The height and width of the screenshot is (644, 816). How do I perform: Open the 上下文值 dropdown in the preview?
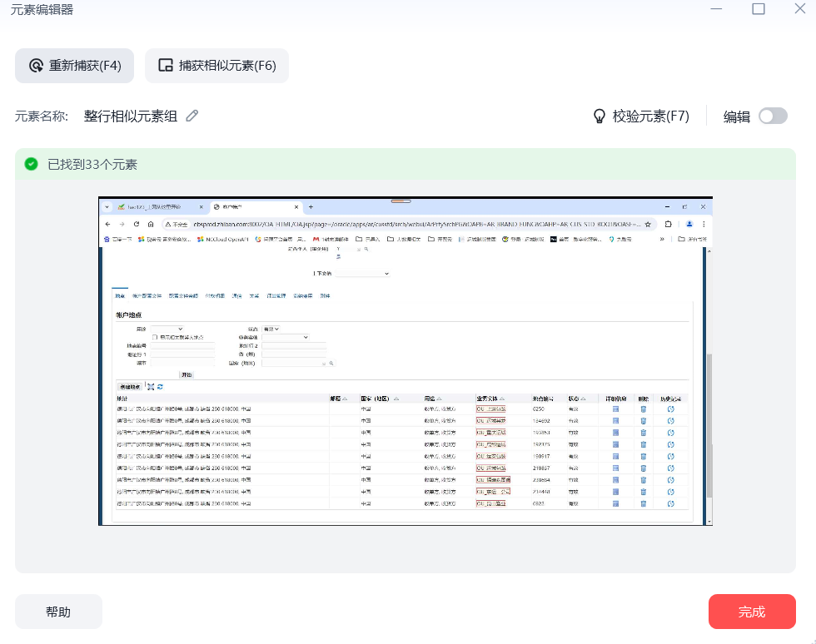(364, 273)
